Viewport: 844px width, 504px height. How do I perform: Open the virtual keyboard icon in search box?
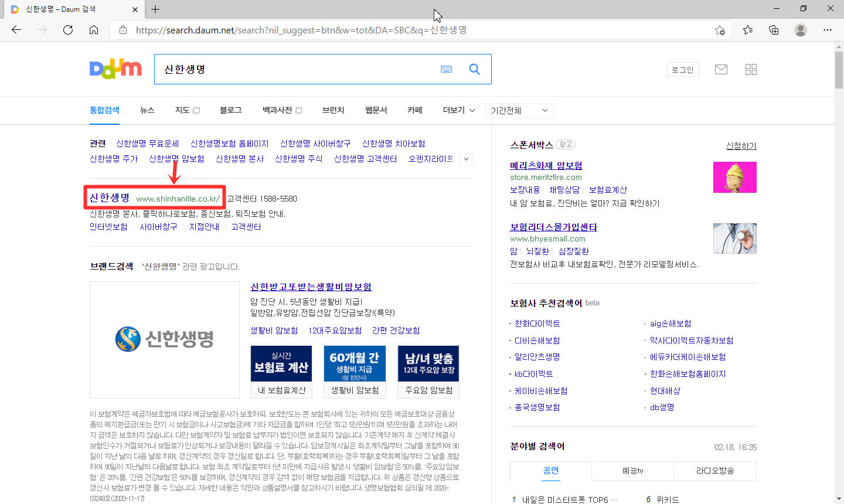[447, 69]
